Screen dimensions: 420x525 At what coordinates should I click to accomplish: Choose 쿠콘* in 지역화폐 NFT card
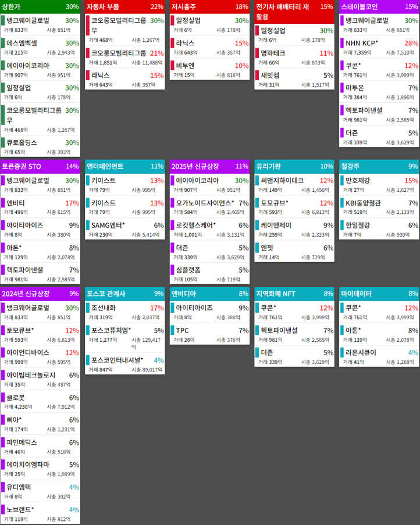294,312
